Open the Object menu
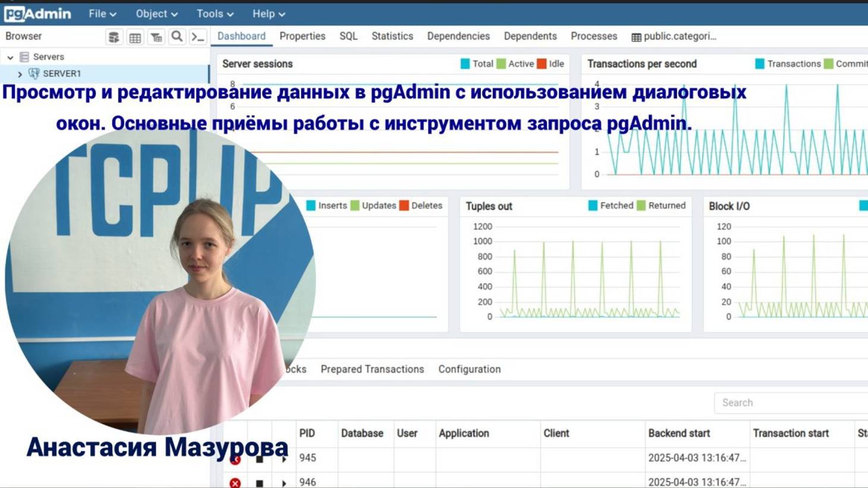The image size is (868, 488). (156, 14)
